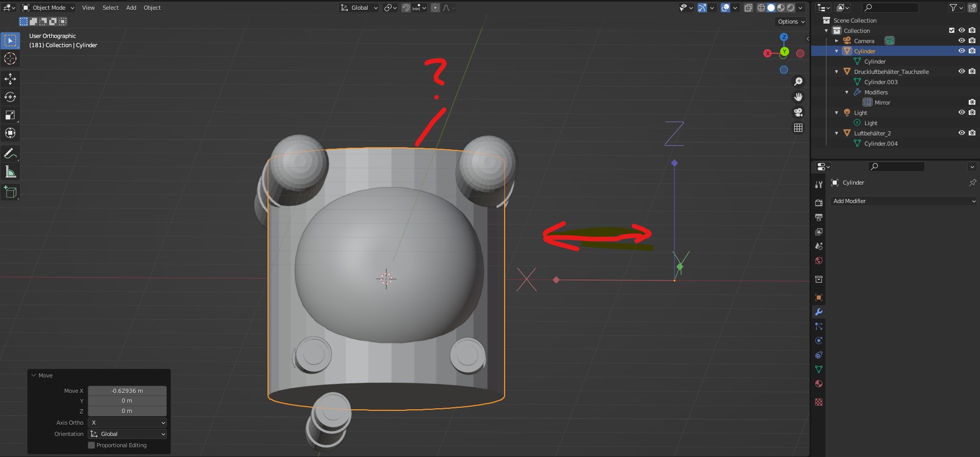
Task: Activate the Move tool
Action: (x=10, y=78)
